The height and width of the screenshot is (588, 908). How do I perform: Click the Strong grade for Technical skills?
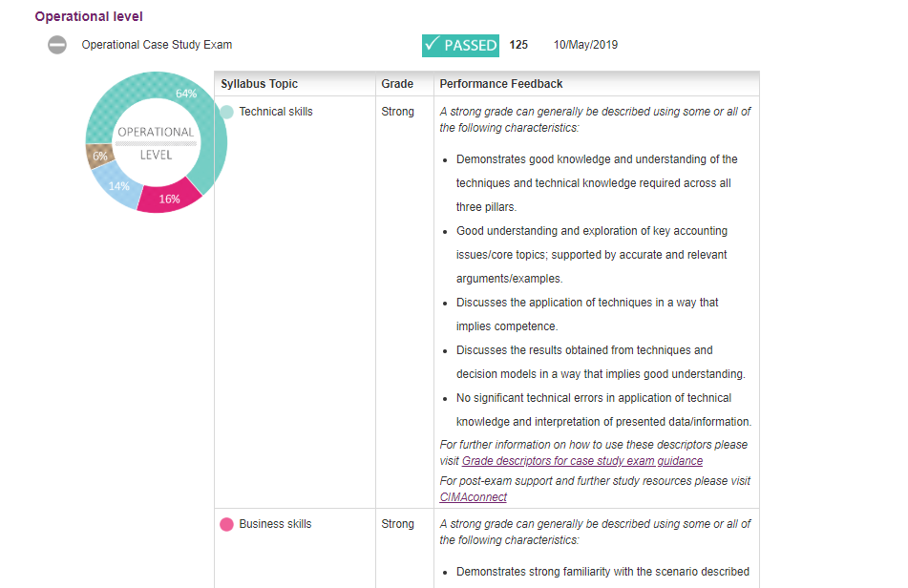[397, 112]
